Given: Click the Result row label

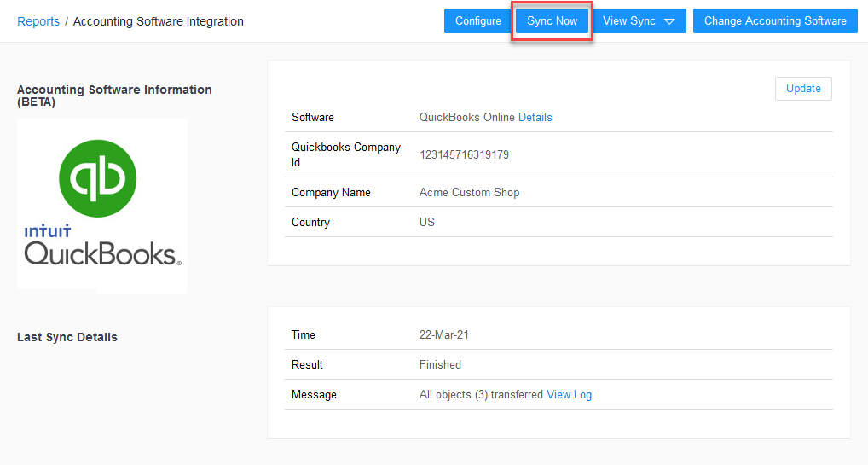Looking at the screenshot, I should click(307, 364).
